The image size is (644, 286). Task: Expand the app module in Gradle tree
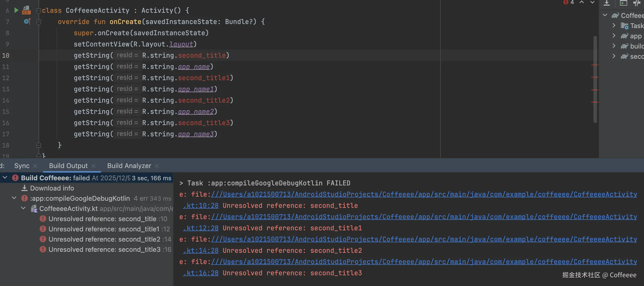614,36
